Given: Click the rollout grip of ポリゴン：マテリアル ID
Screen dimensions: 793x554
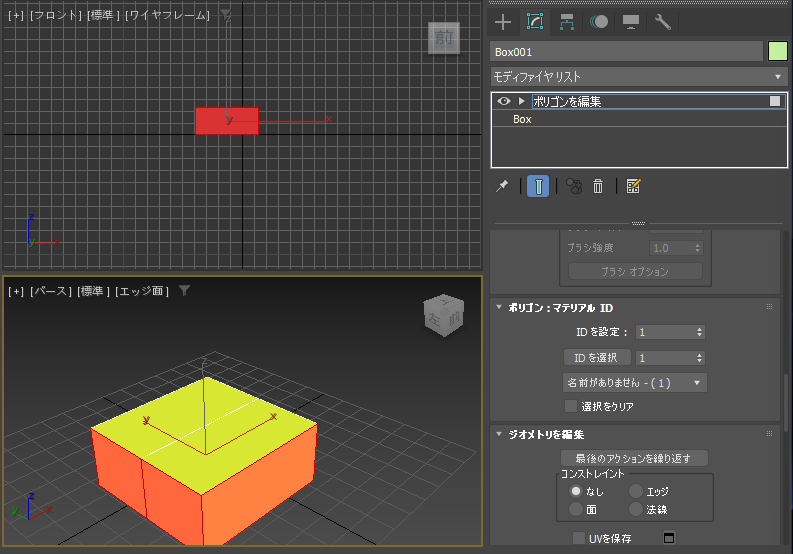Looking at the screenshot, I should point(770,307).
